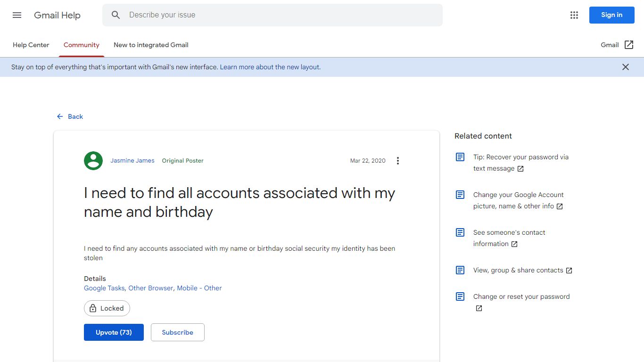644x362 pixels.
Task: Open 'Learn more about the new layout' link
Action: tap(270, 67)
